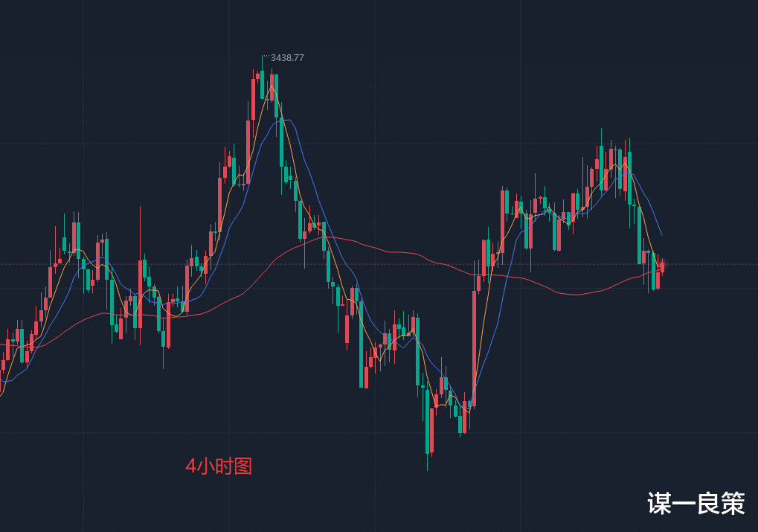The height and width of the screenshot is (532, 758).
Task: Click the dashed horizontal current price line
Action: point(372,264)
